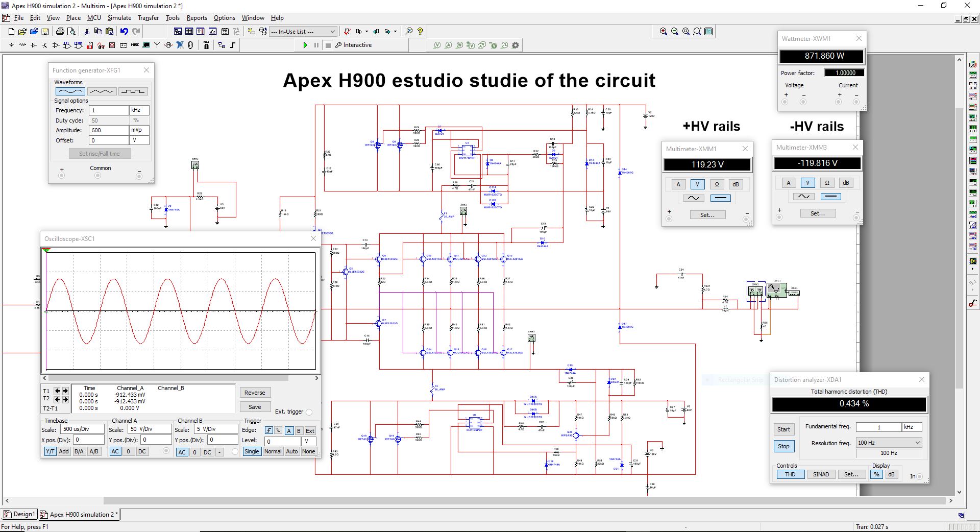Open the trigger level V unit selector
980x532 pixels.
(x=309, y=441)
